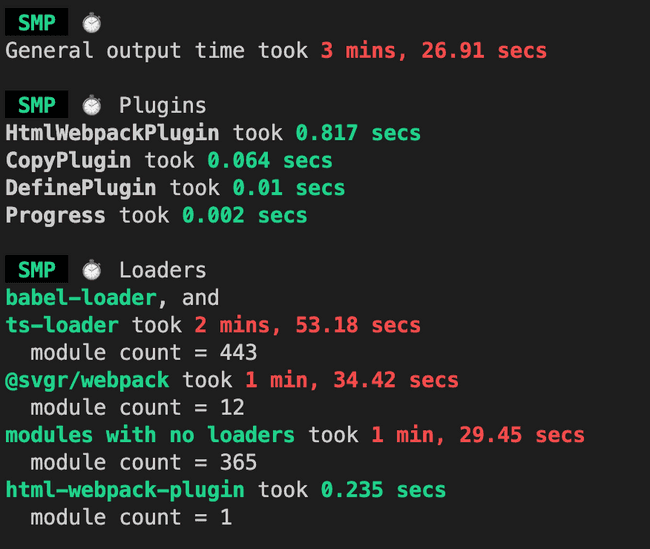Click the stopwatch icon on the top line
Screen dimensions: 650x549
click(x=92, y=22)
